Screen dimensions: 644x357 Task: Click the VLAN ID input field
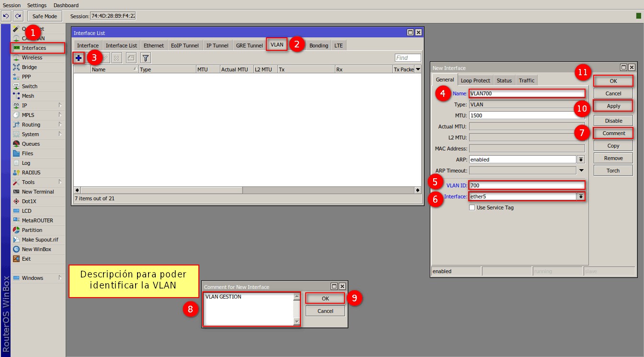527,185
